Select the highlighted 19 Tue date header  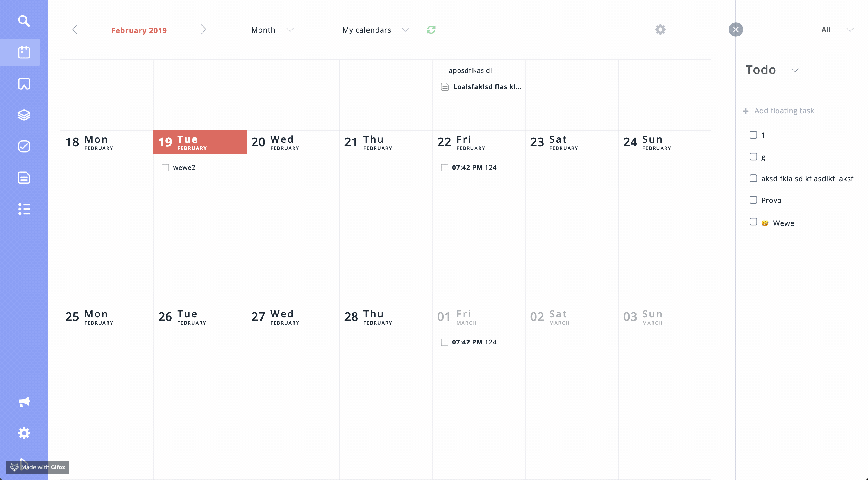click(x=200, y=142)
